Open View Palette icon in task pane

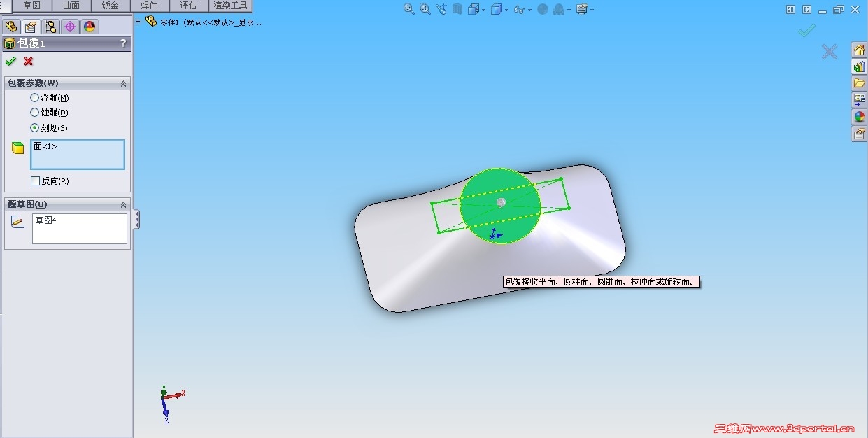859,100
